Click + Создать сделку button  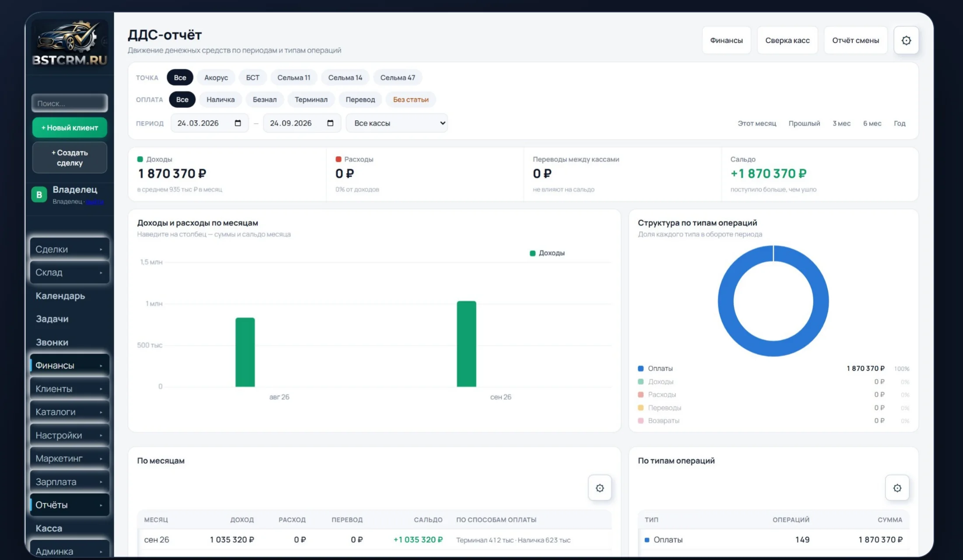(x=70, y=157)
